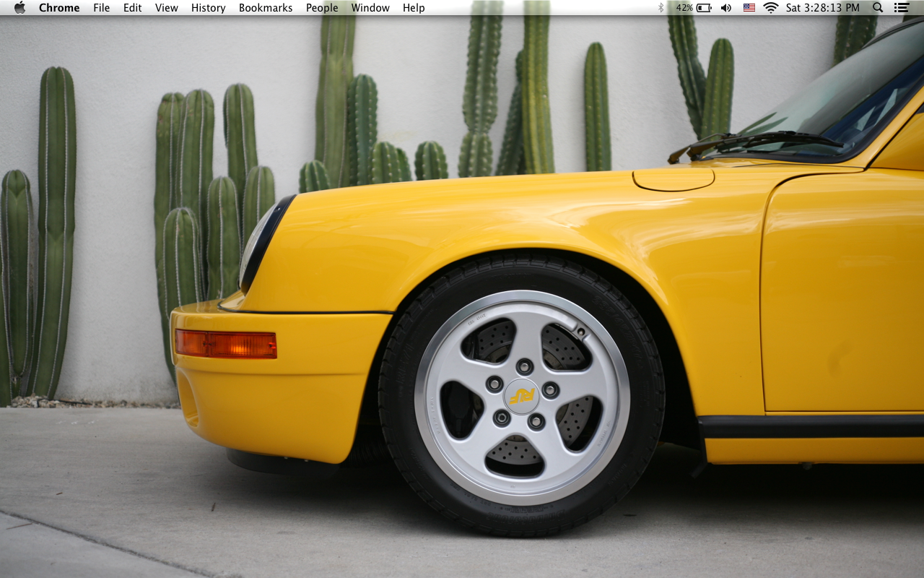Click the US flag input source icon
The image size is (924, 578).
pos(749,8)
